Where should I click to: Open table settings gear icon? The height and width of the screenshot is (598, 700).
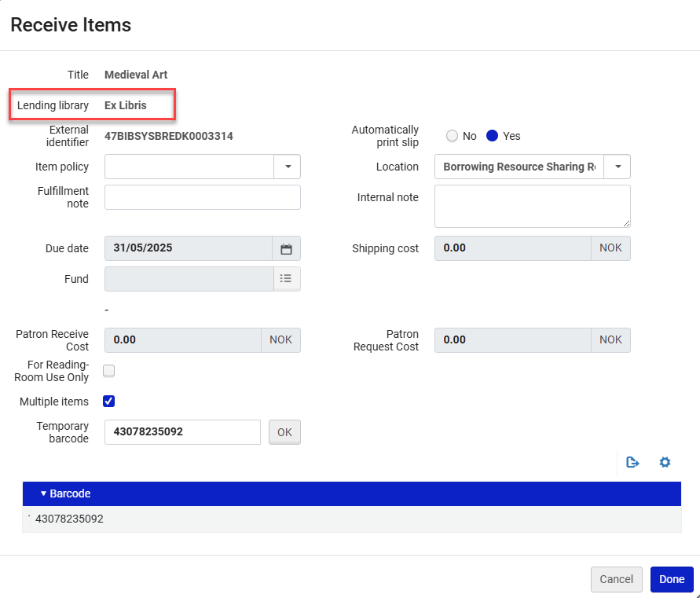(x=665, y=462)
